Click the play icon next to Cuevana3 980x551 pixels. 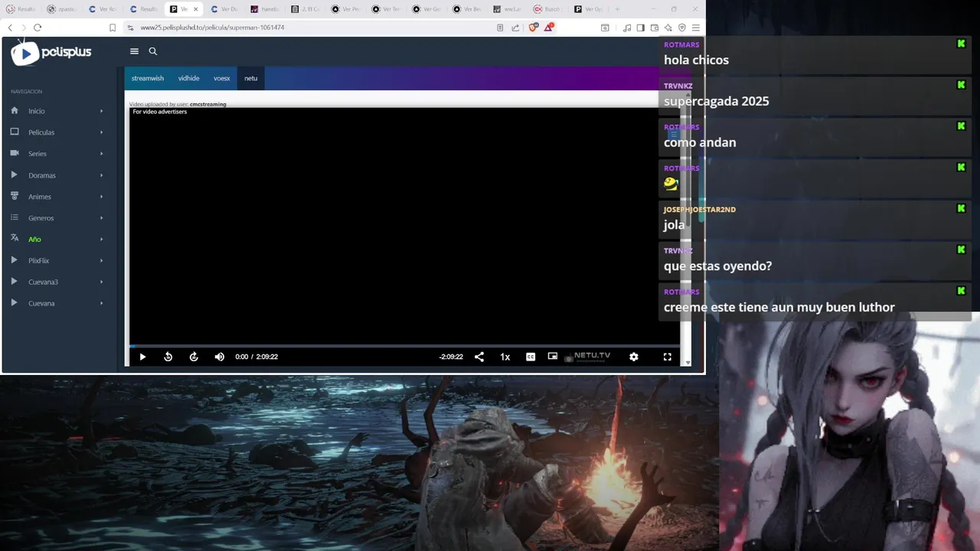click(x=15, y=282)
